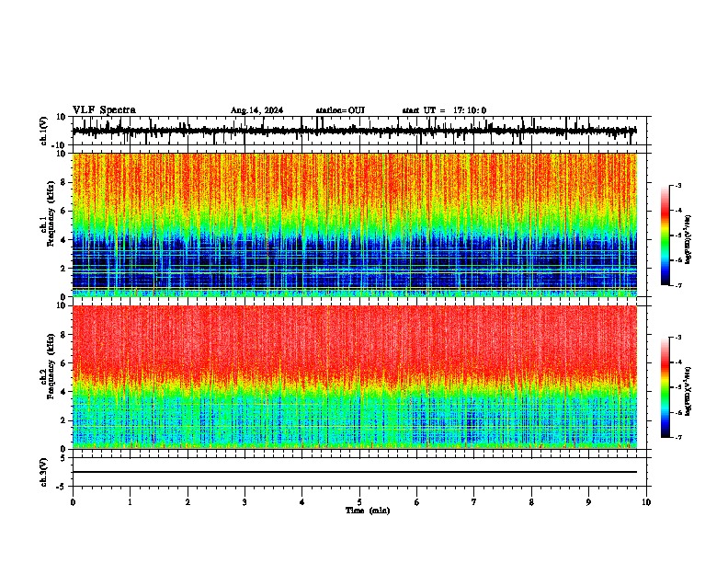Click the 'station=OUI' header label
This screenshot has width=728, height=563.
(340, 110)
